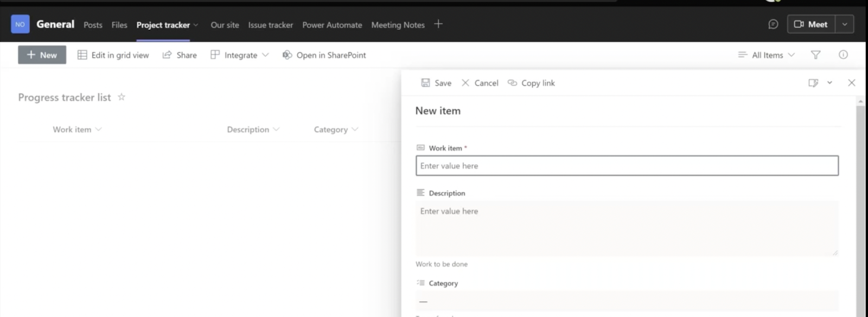Click the edit form icon in panel
Screen dimensions: 868x317
[813, 83]
